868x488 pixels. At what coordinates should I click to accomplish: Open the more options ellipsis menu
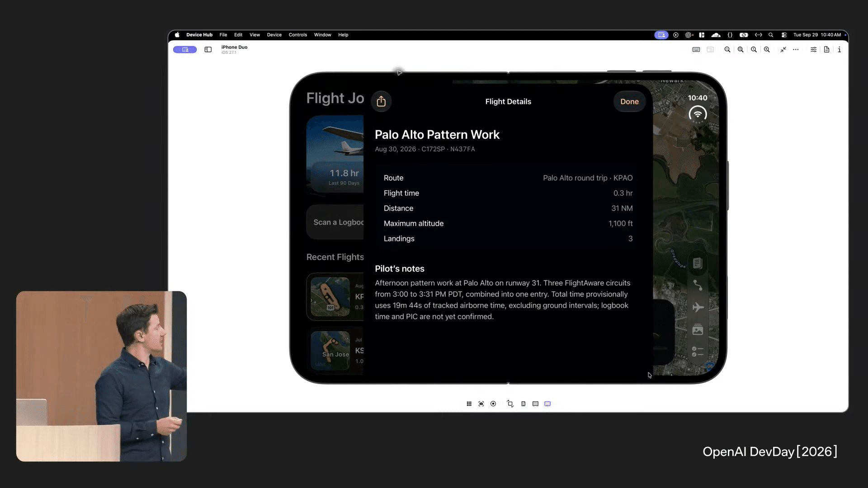[796, 50]
